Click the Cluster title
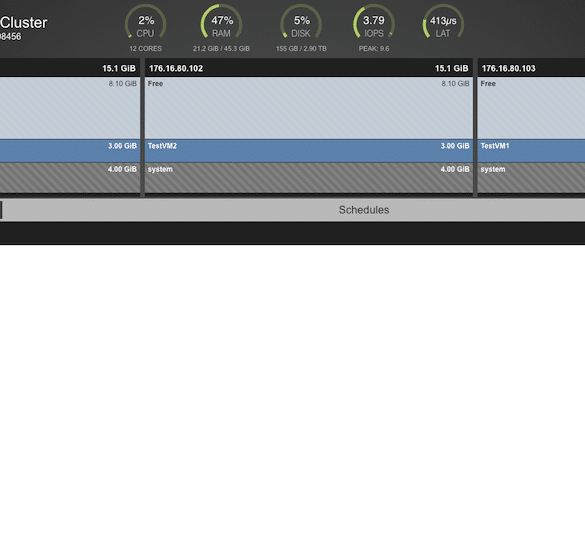The height and width of the screenshot is (533, 585). click(x=24, y=23)
